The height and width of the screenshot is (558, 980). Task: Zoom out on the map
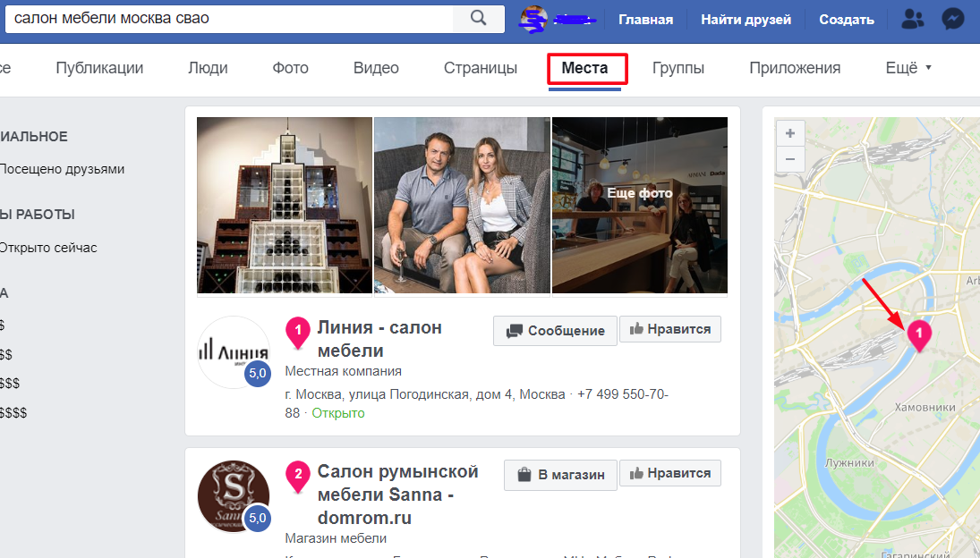tap(790, 159)
